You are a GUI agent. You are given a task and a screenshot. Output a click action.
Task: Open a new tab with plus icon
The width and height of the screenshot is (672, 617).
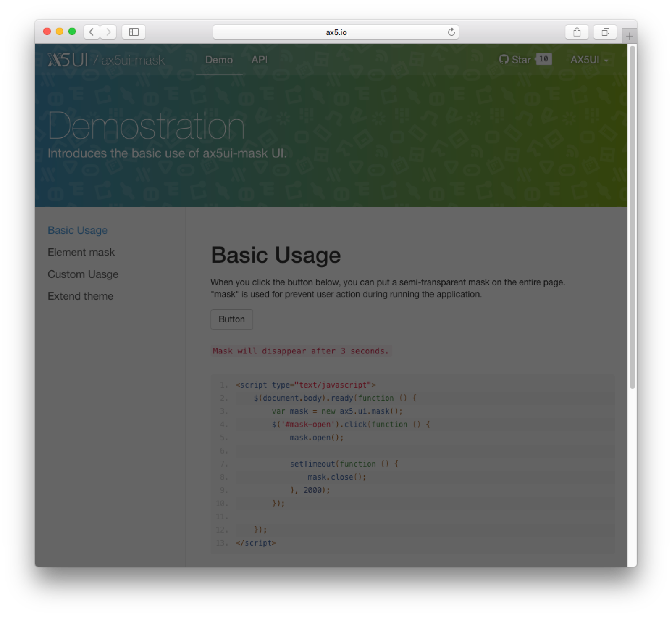(x=629, y=36)
